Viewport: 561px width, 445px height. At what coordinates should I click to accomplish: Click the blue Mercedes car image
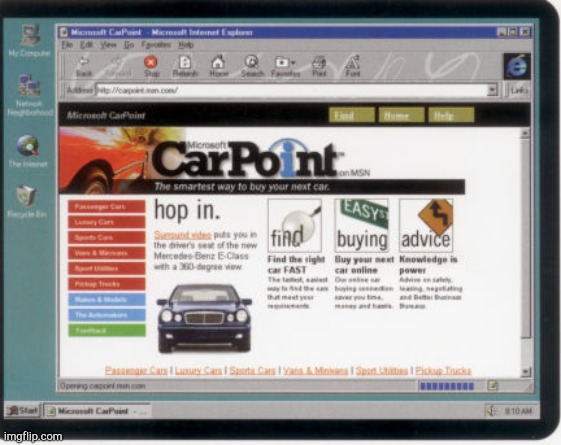(204, 318)
